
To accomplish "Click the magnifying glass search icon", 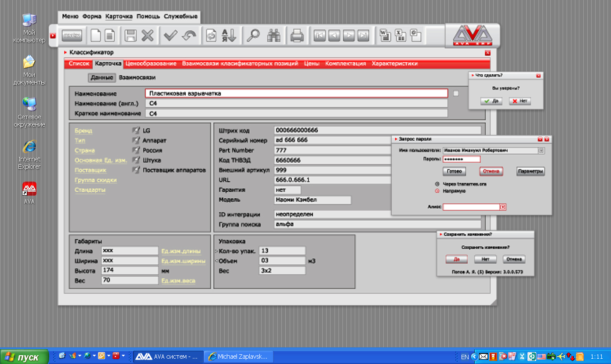I will (x=253, y=36).
